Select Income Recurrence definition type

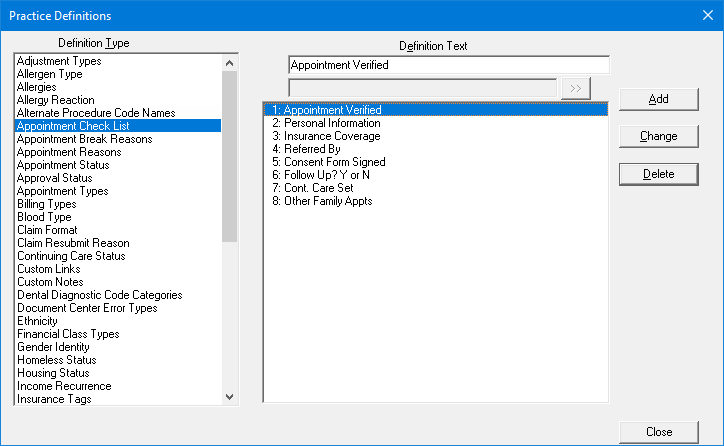click(x=118, y=386)
